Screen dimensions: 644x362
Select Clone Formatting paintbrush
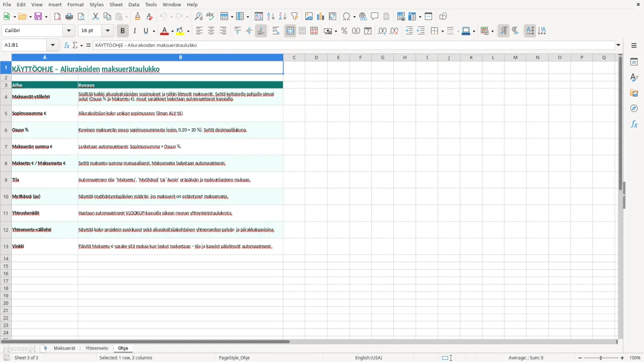[x=137, y=17]
